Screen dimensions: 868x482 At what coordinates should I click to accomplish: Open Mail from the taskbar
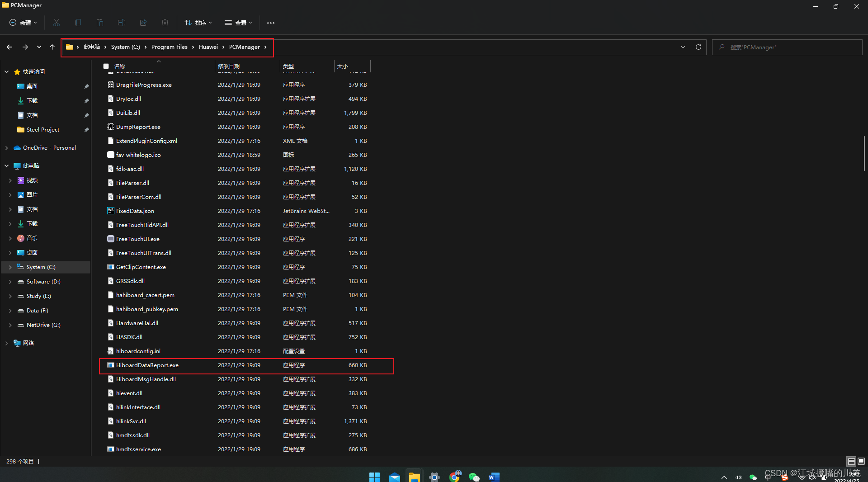pos(395,477)
